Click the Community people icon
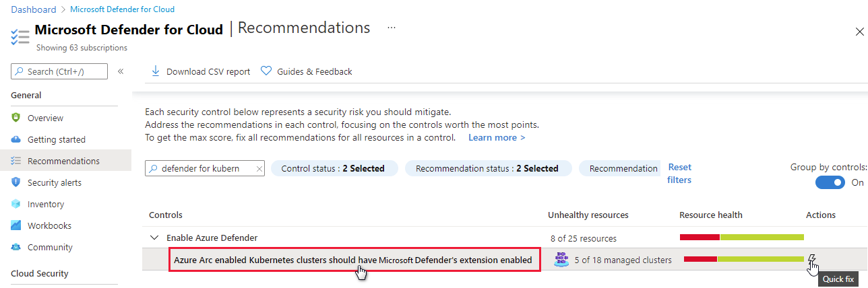This screenshot has width=868, height=288. click(x=16, y=247)
